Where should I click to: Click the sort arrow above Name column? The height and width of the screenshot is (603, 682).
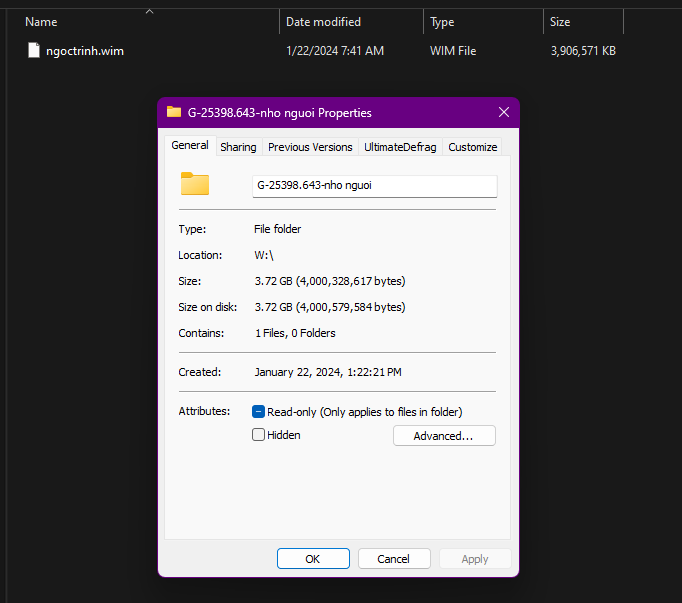[149, 11]
